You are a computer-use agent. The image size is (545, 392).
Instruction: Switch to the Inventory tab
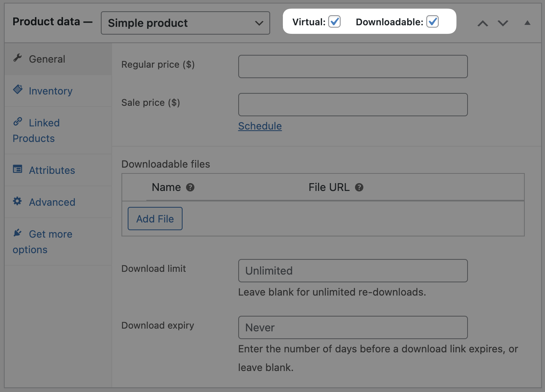point(58,91)
